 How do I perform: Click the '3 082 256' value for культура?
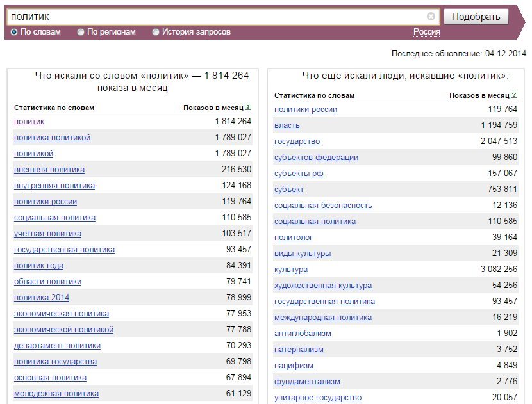click(x=499, y=269)
